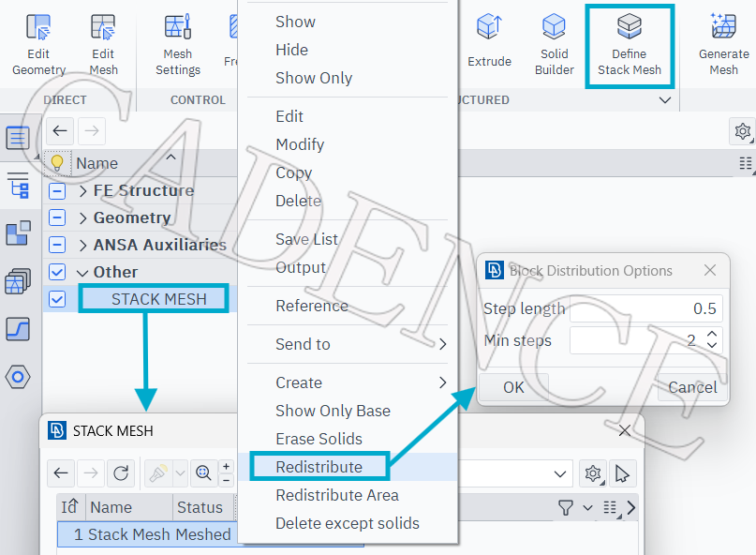
Task: Launch the Solid Builder tool
Action: [554, 46]
